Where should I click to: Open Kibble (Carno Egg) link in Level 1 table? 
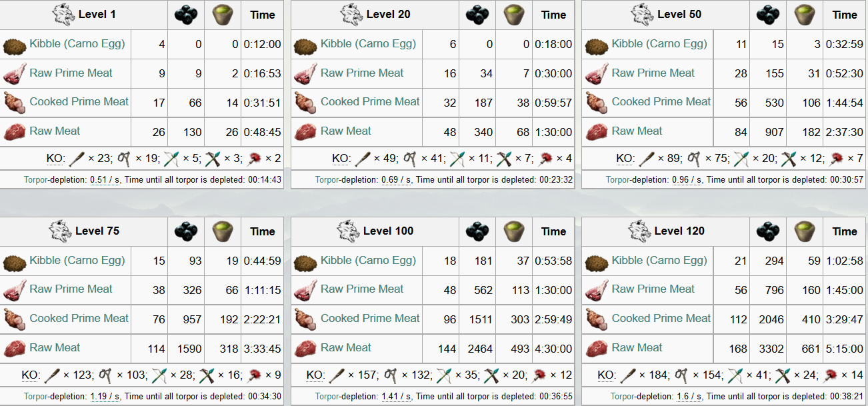(77, 44)
